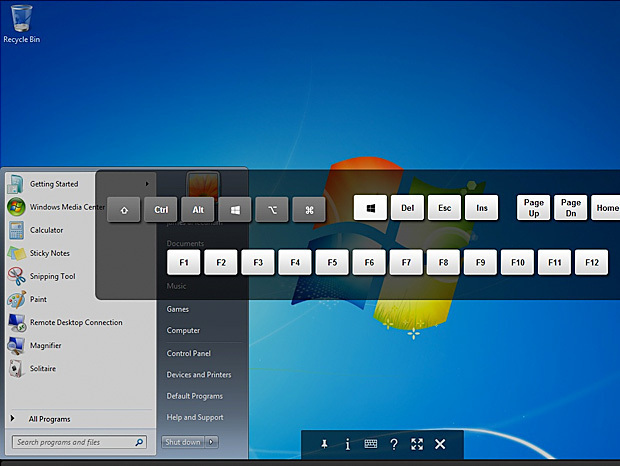Hide the on-screen keyboard using the keyboard icon

click(x=371, y=444)
